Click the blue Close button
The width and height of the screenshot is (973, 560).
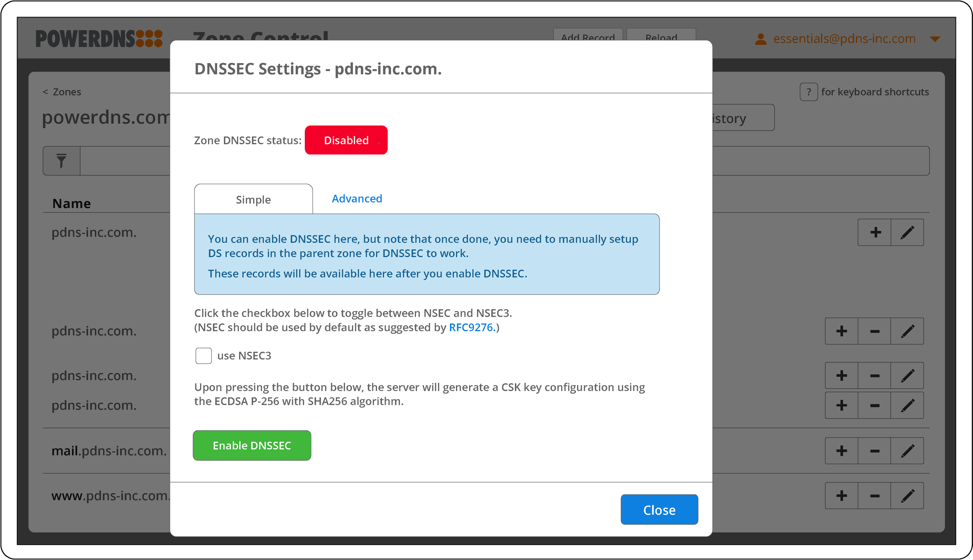(x=659, y=510)
